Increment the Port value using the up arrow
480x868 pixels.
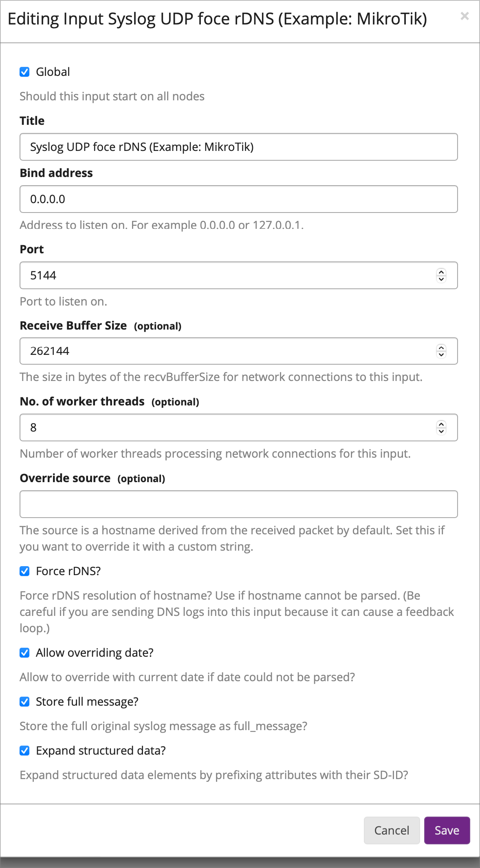[441, 272]
